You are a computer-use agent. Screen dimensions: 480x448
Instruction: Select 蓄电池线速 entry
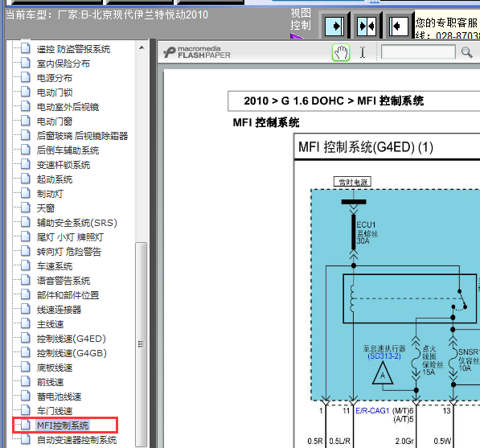click(x=59, y=397)
